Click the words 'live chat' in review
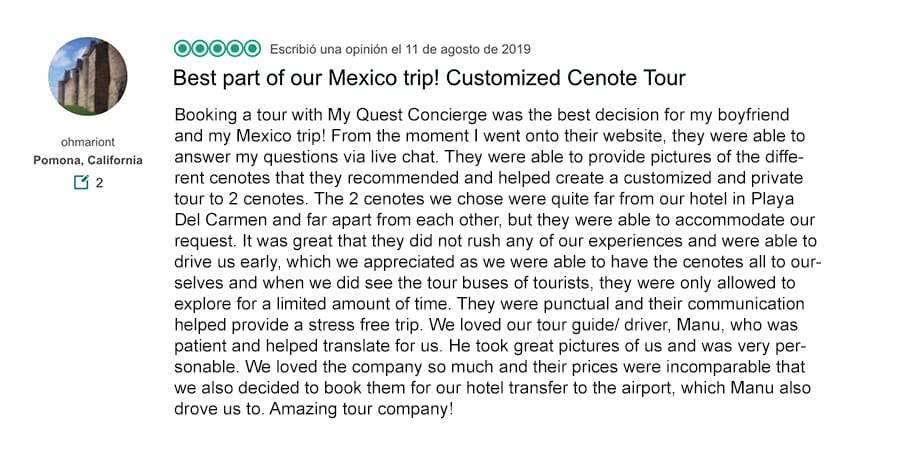 click(405, 157)
